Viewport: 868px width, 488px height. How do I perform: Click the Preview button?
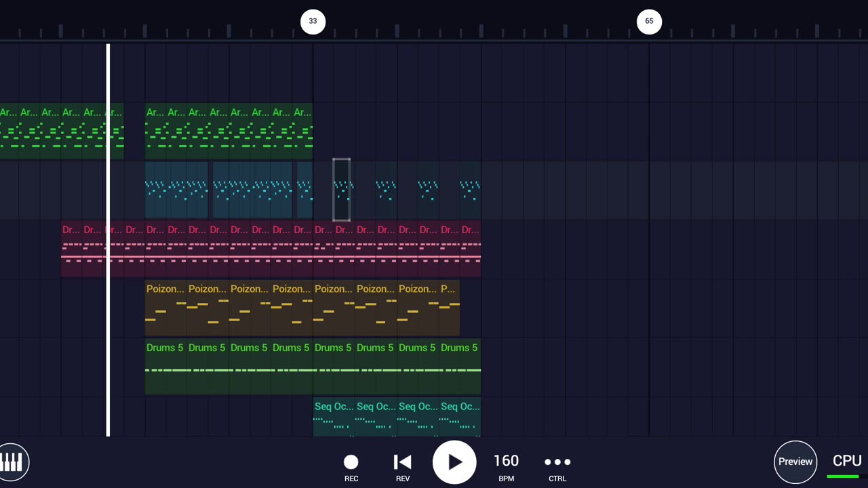click(795, 462)
